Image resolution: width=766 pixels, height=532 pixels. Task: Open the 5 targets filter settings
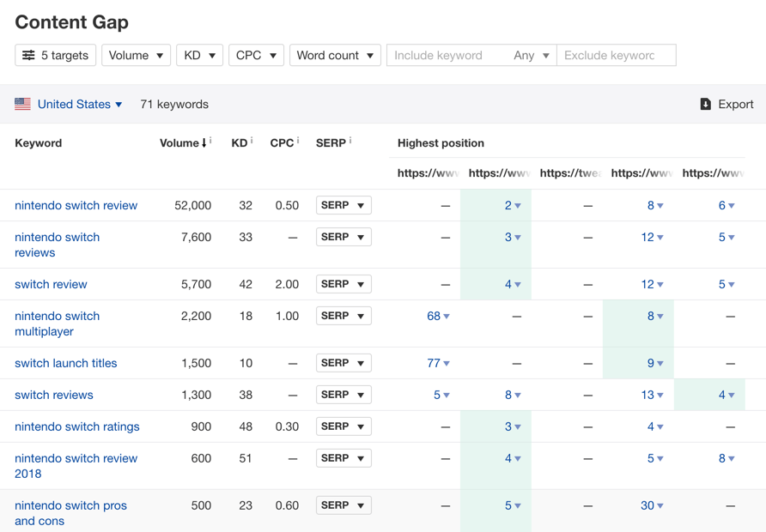pos(55,55)
